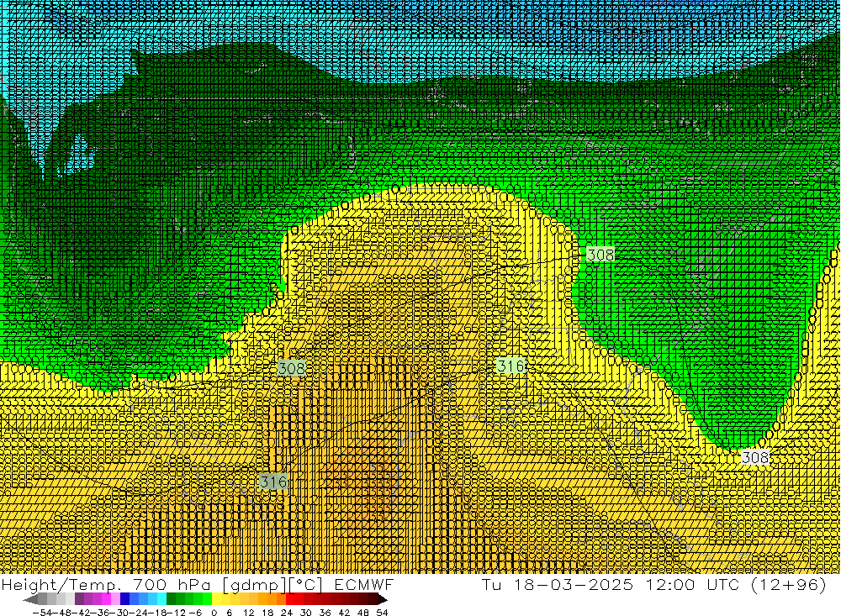
Task: Click the date '18-03-2025'
Action: 574,584
